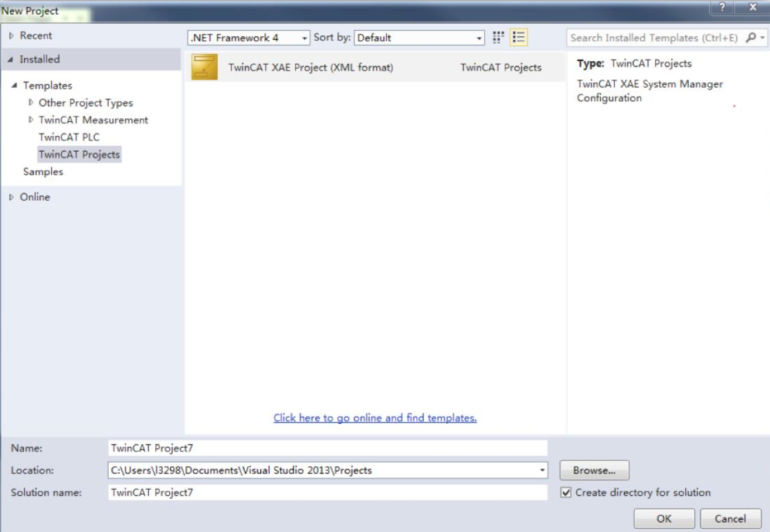The height and width of the screenshot is (532, 770).
Task: Select the Templates tree item
Action: point(47,86)
